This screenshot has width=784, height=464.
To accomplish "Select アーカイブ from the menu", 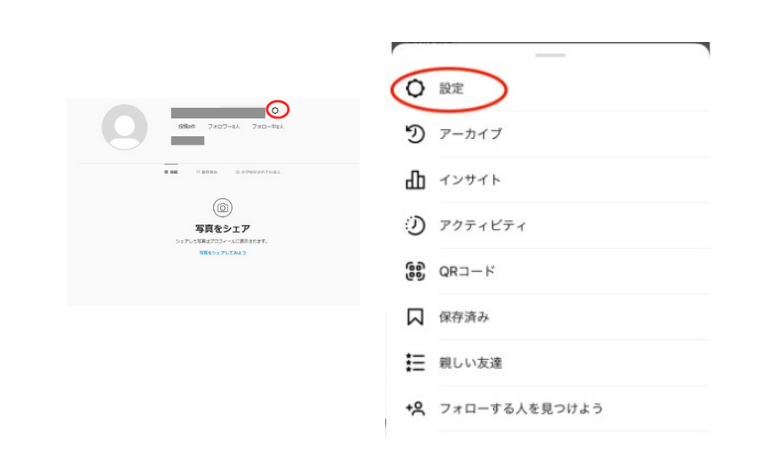I will coord(470,134).
